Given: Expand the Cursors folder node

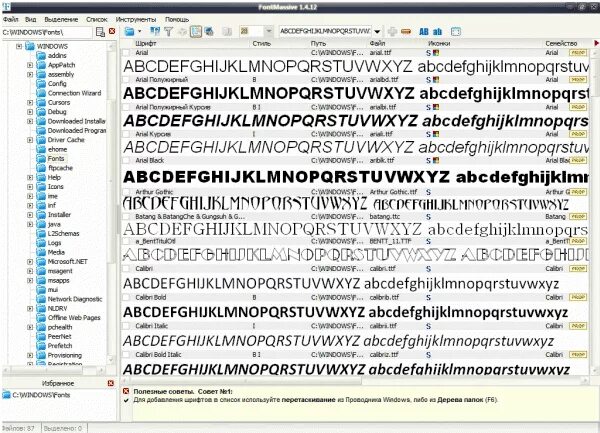Looking at the screenshot, I should (30, 103).
